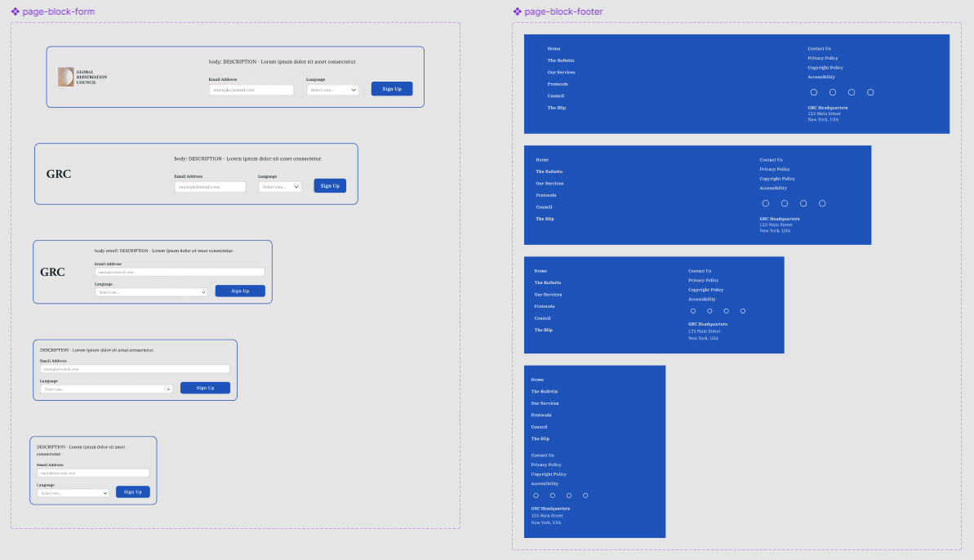Open Language dropdown in the body-small GRC form
The width and height of the screenshot is (974, 560).
151,291
